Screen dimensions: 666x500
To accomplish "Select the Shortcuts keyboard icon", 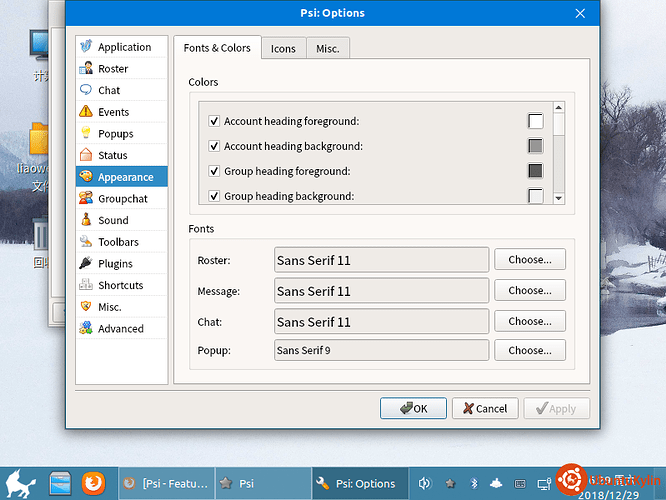I will click(86, 285).
